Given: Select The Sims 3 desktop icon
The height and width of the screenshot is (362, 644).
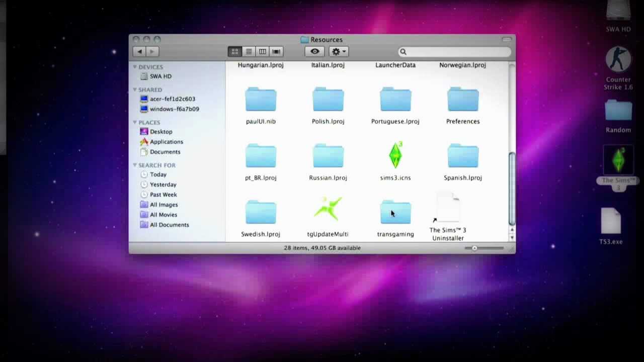Looking at the screenshot, I should point(618,160).
